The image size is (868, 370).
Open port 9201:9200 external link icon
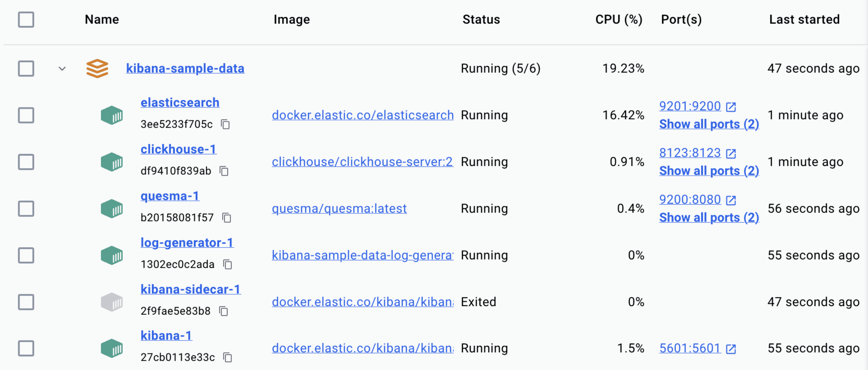coord(730,107)
